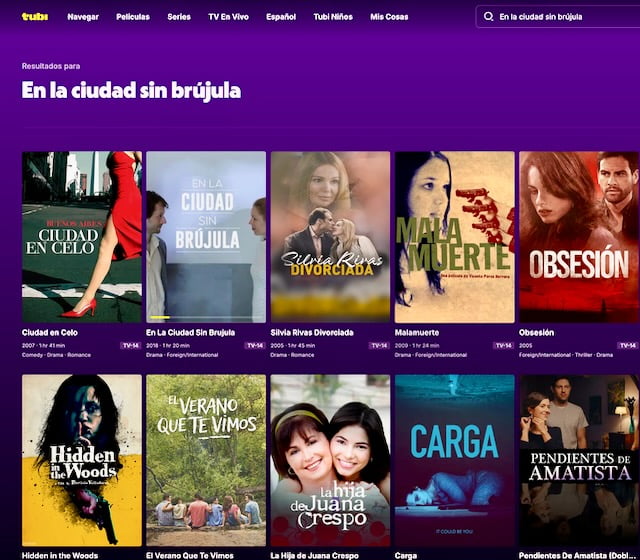Click the TV-14 badge under Malamuerte
This screenshot has height=560, width=640.
click(503, 346)
